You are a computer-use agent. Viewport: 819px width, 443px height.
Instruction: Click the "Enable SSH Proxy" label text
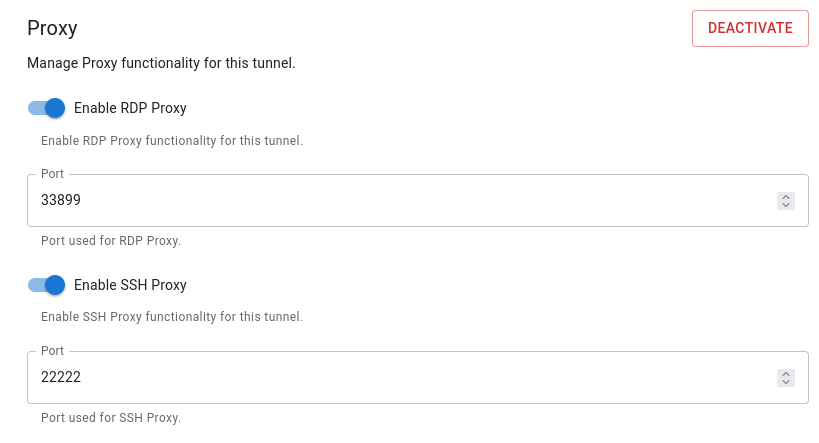coord(130,285)
